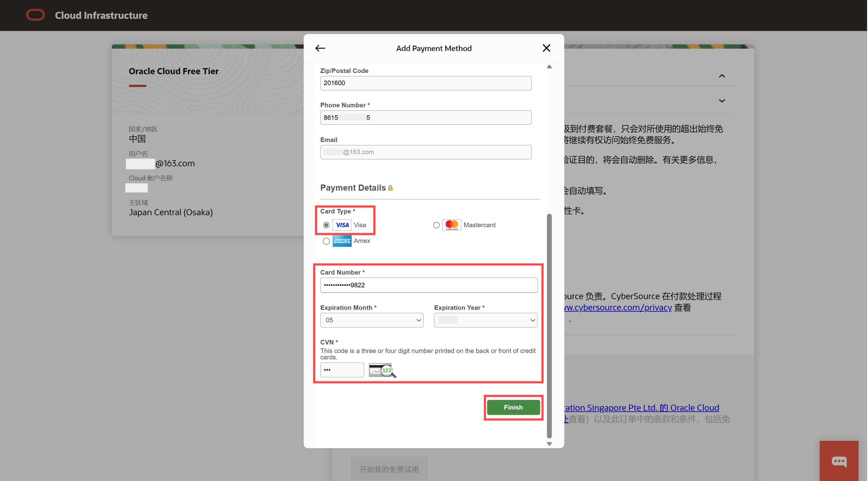Click the @163.com username text
The height and width of the screenshot is (481, 868).
click(175, 164)
